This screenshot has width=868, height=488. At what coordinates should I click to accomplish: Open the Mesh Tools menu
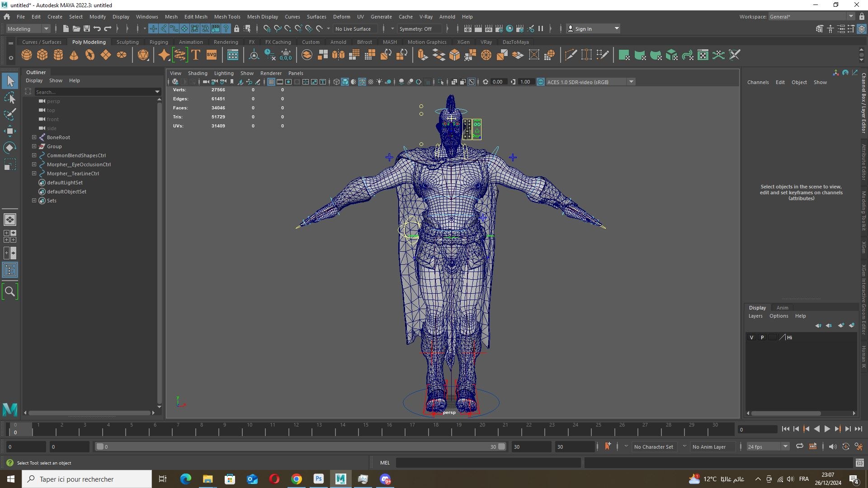[x=227, y=17]
